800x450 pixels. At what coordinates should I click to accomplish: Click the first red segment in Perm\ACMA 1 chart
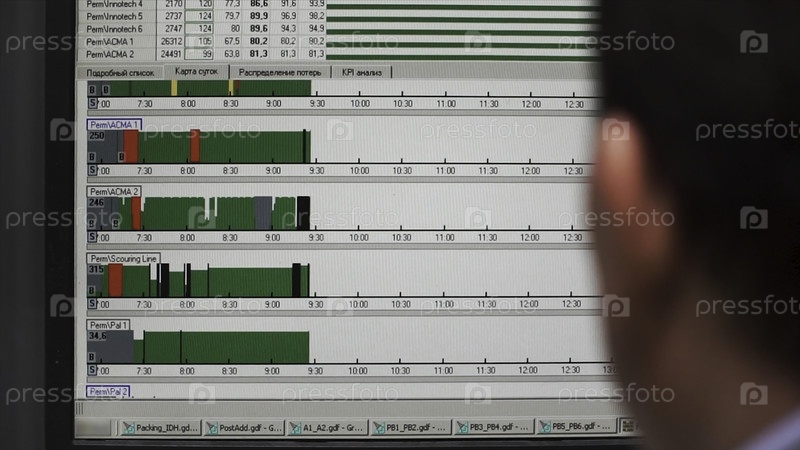click(x=131, y=146)
